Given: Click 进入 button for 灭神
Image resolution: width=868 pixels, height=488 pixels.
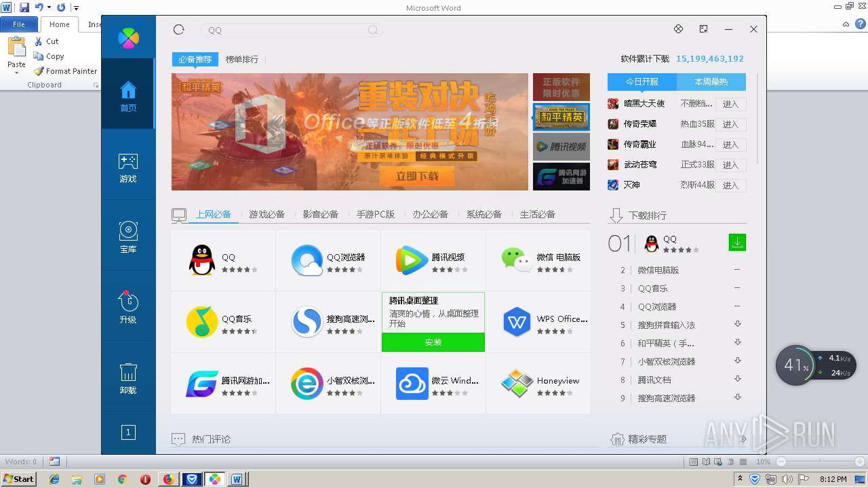Looking at the screenshot, I should 731,185.
